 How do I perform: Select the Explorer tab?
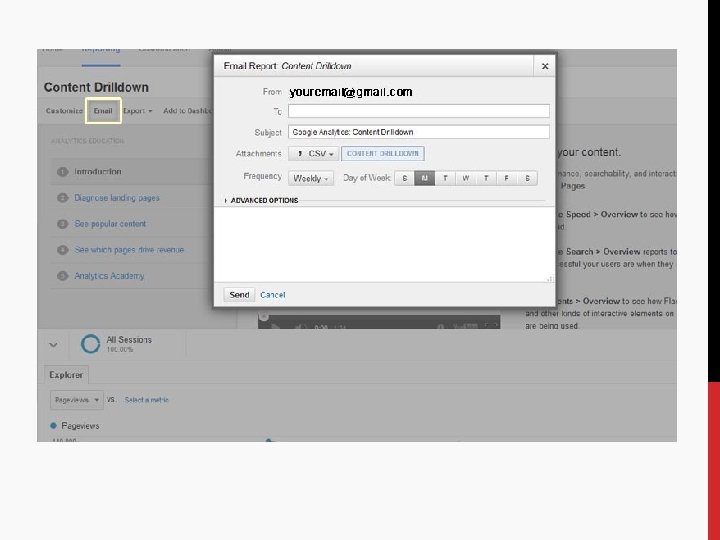point(66,375)
